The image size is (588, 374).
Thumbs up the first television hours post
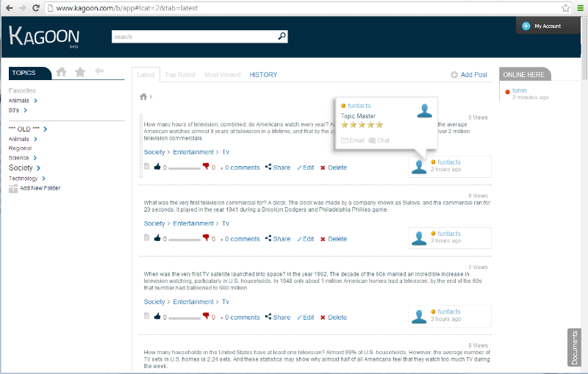pyautogui.click(x=157, y=167)
